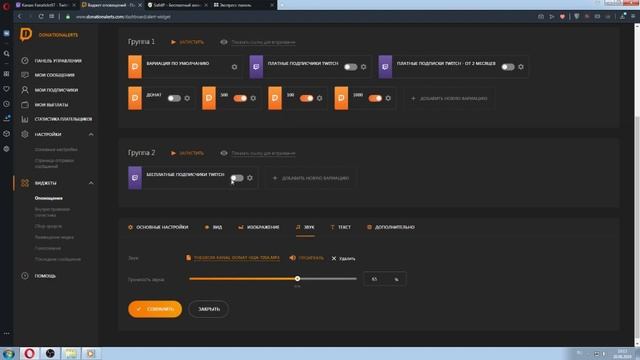The height and width of the screenshot is (360, 640).
Task: Switch to the Image settings tab
Action: click(259, 227)
